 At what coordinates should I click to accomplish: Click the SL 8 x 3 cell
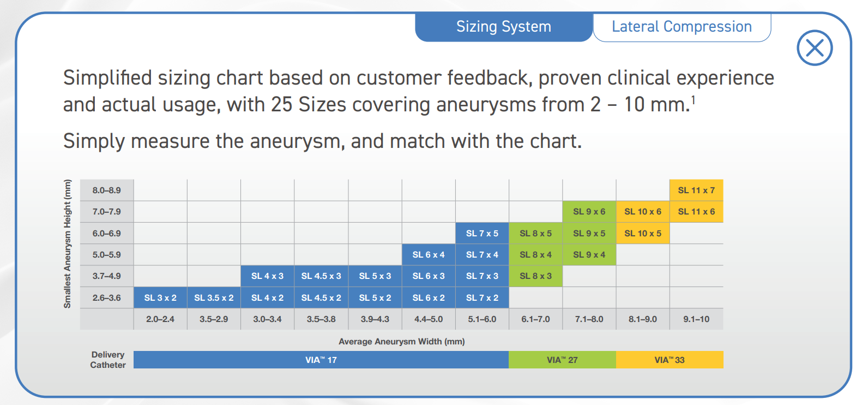(x=536, y=276)
